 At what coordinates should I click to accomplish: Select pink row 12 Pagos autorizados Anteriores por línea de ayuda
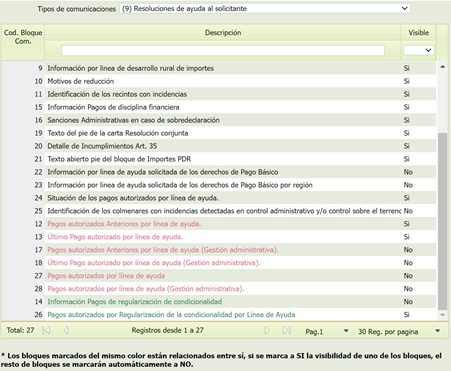coord(219,224)
